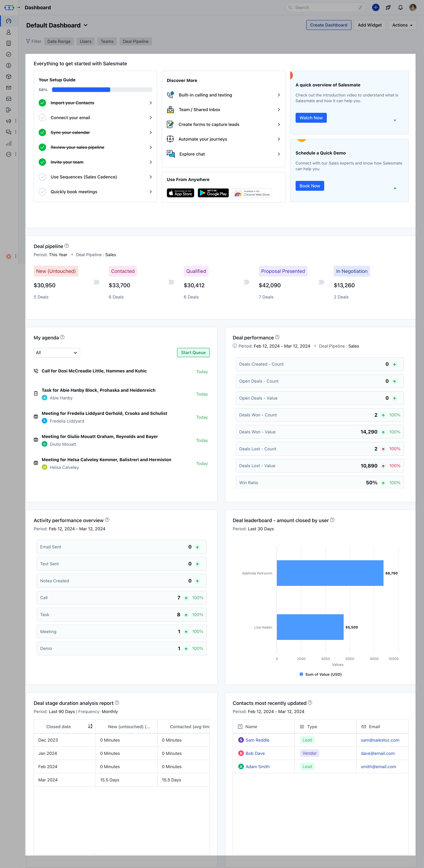This screenshot has height=868, width=424.
Task: Open the More ellipsis-circle sidebar icon
Action: (9, 154)
